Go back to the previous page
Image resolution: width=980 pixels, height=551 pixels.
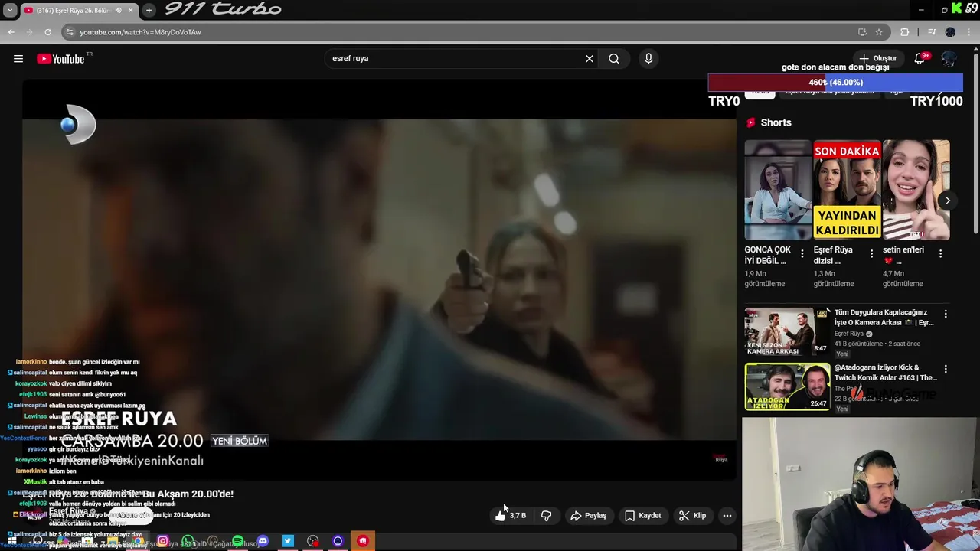point(11,32)
